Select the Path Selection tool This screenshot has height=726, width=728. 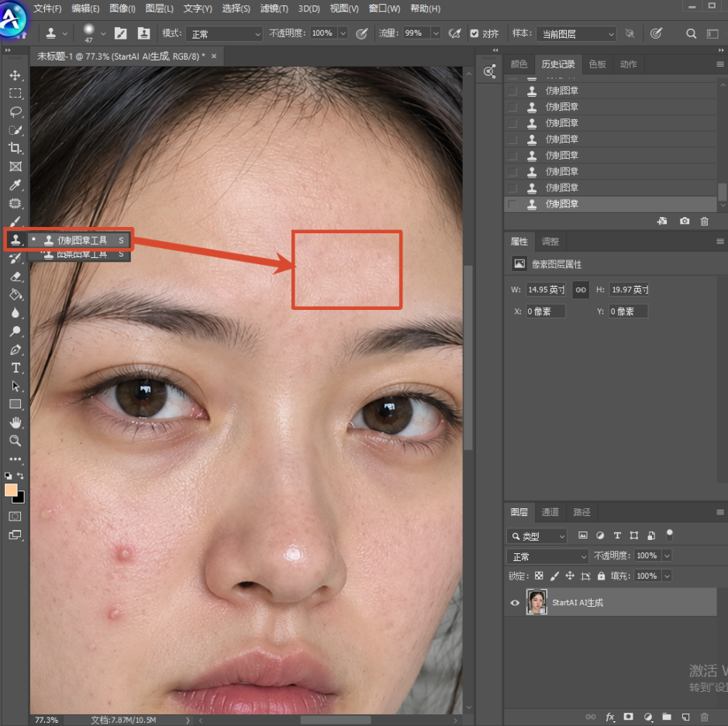(x=16, y=386)
